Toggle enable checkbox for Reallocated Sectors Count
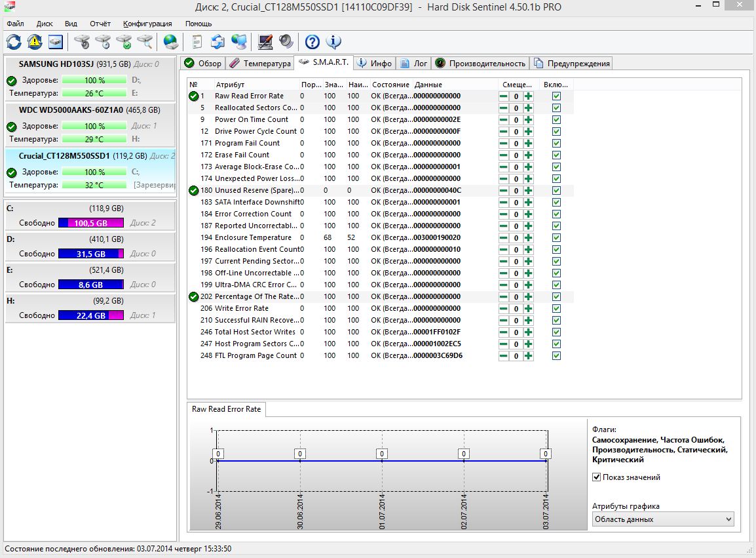 (556, 108)
